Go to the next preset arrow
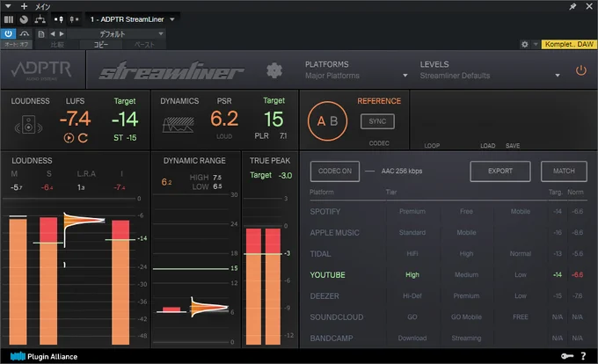The width and height of the screenshot is (598, 364). 62,34
